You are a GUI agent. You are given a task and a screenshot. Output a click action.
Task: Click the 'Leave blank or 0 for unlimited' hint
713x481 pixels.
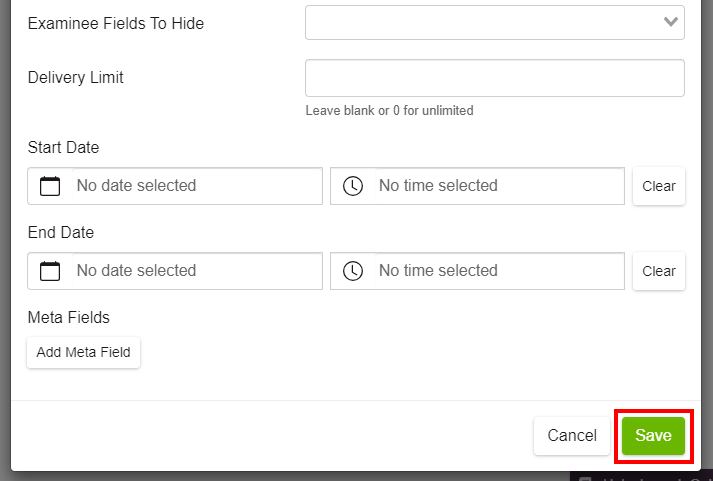[389, 110]
